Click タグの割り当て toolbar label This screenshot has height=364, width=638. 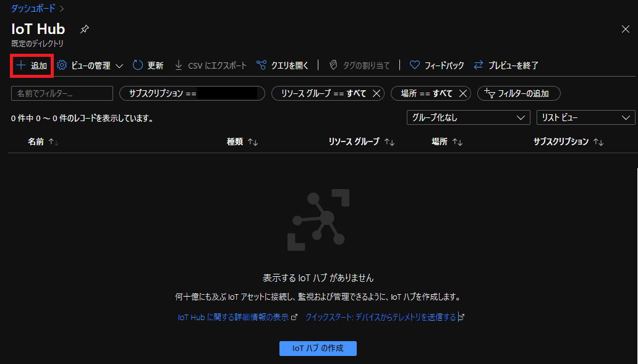pos(366,66)
